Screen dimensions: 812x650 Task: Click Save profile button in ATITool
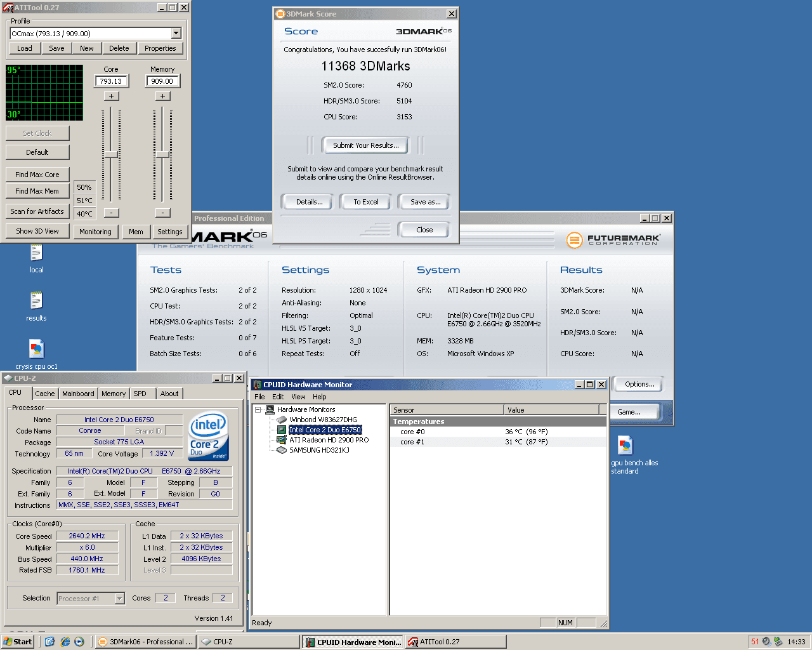coord(56,48)
